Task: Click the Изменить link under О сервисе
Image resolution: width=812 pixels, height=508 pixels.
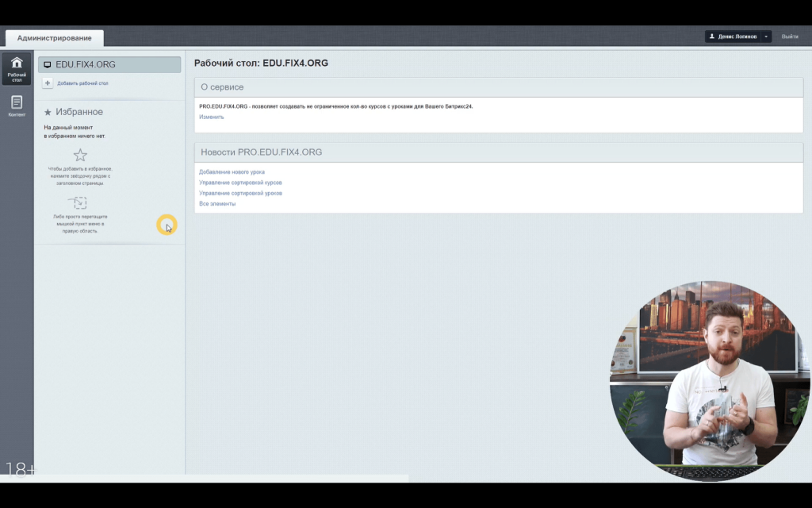Action: click(211, 117)
